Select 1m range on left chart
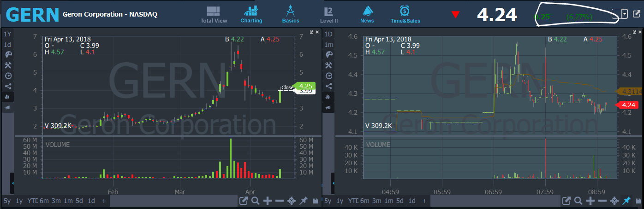Viewport: 644px width, 209px height. click(68, 201)
